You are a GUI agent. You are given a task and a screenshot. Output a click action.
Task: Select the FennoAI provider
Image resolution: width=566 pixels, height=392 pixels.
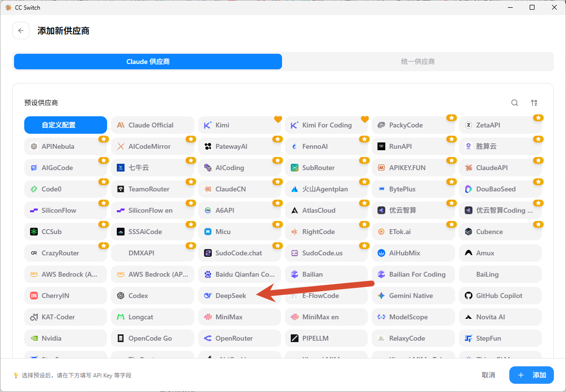coord(326,146)
